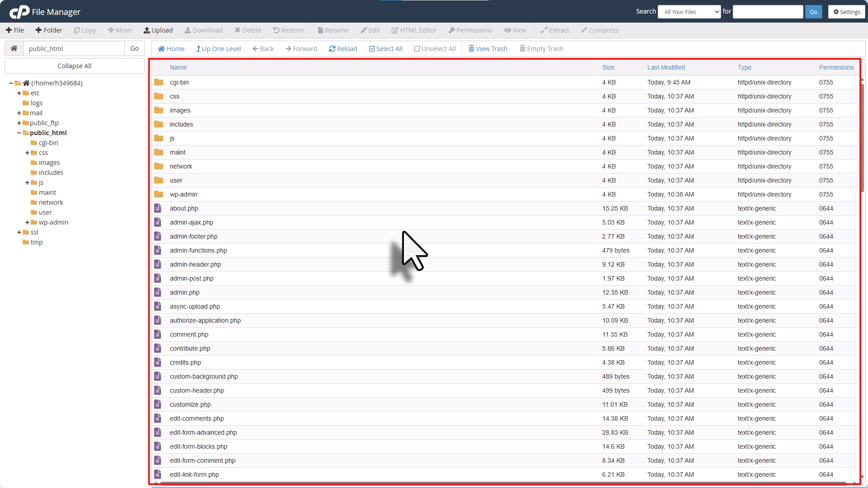
Task: Sort files by Size column
Action: coord(608,67)
